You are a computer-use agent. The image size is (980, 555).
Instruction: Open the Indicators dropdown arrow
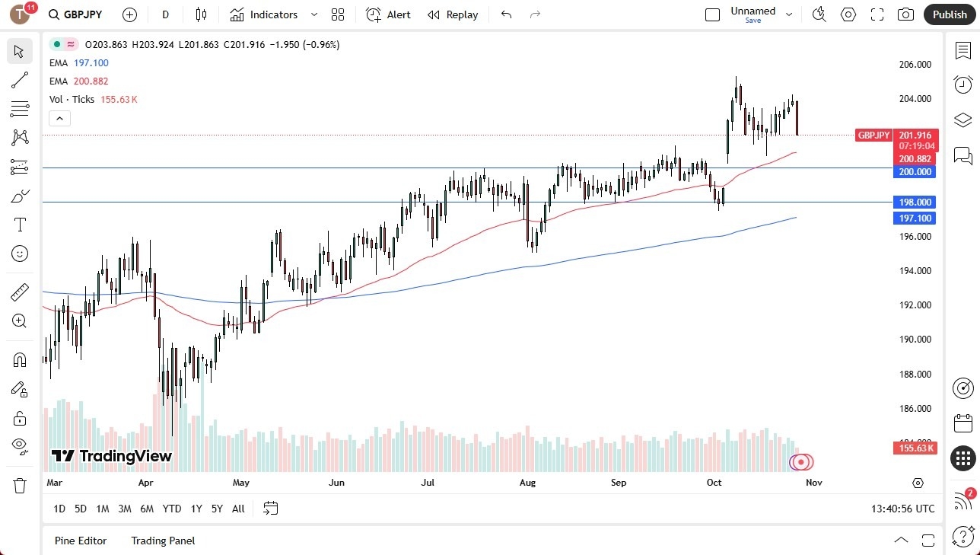point(313,14)
